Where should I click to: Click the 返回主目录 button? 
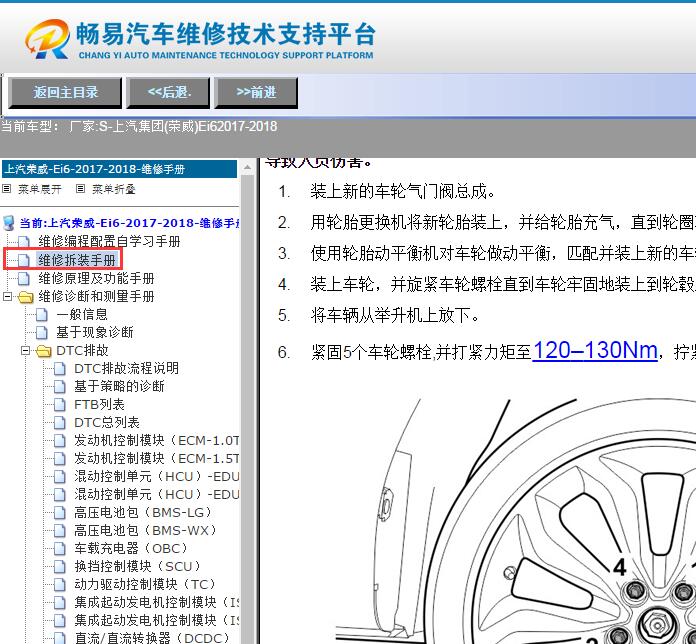65,92
